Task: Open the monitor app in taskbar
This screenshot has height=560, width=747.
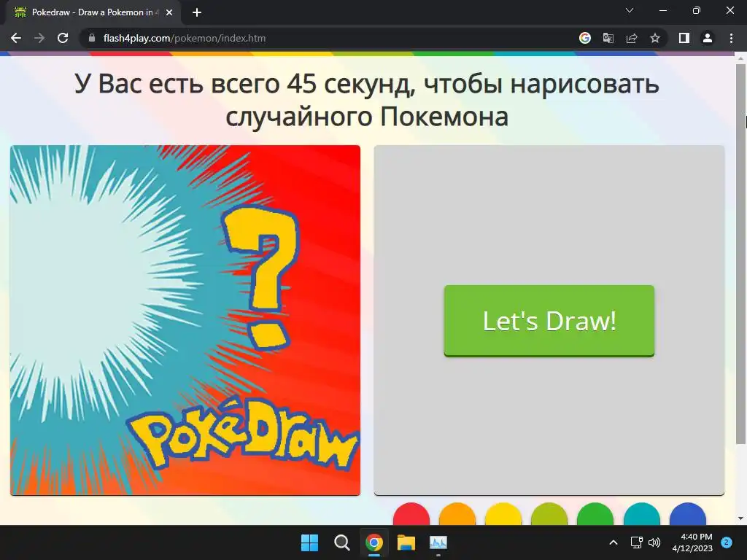Action: tap(438, 542)
